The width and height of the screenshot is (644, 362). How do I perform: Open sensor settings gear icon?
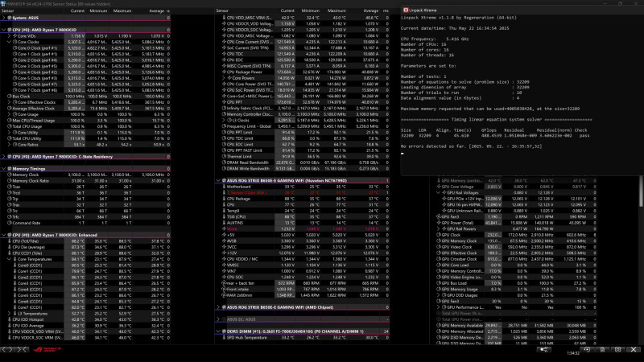[617, 350]
